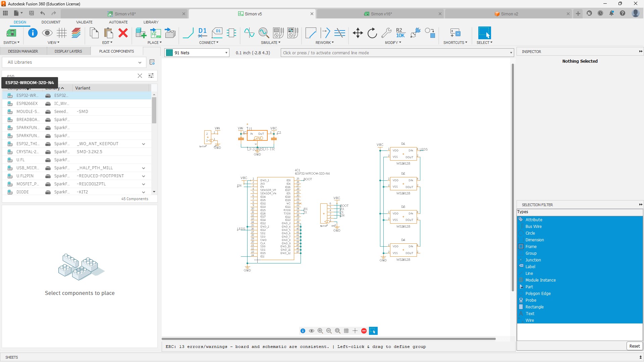This screenshot has width=644, height=362.
Task: Select the Show (eye) tool in toolbar
Action: [x=47, y=33]
